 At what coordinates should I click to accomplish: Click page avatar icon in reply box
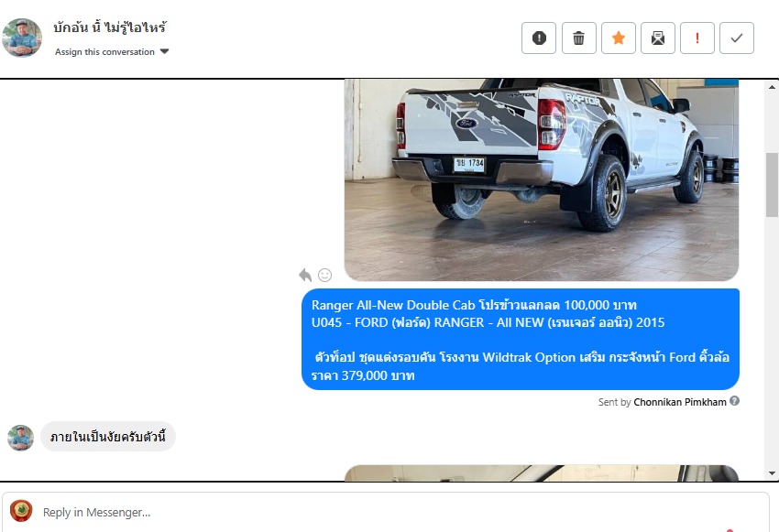click(21, 511)
